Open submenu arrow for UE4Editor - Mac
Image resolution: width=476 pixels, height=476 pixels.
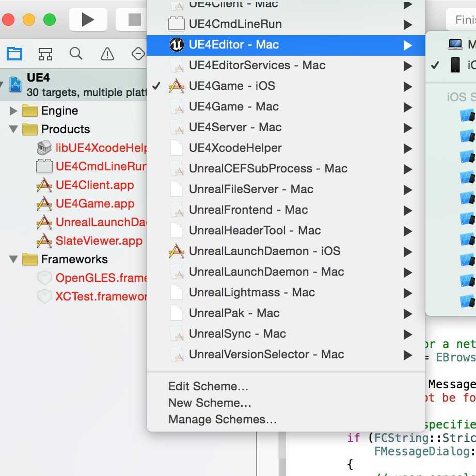tap(408, 45)
